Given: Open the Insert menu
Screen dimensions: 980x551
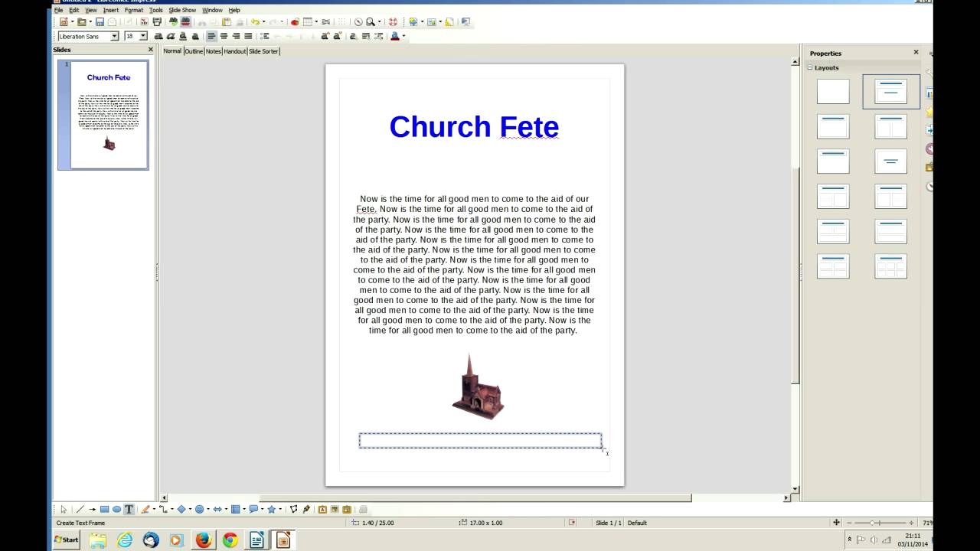Looking at the screenshot, I should (x=111, y=10).
